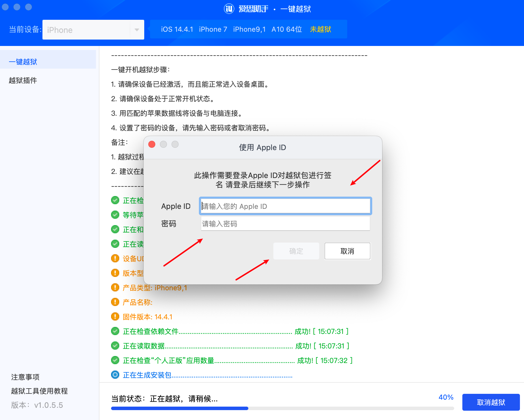Click the 当前状态: 正在越狱 status text
The width and height of the screenshot is (524, 420).
[x=165, y=399]
